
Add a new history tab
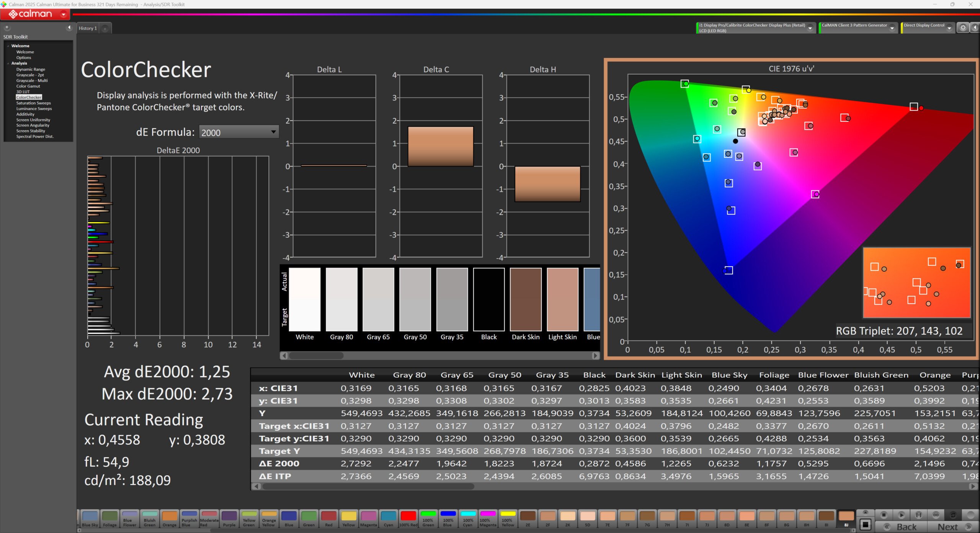coord(105,28)
